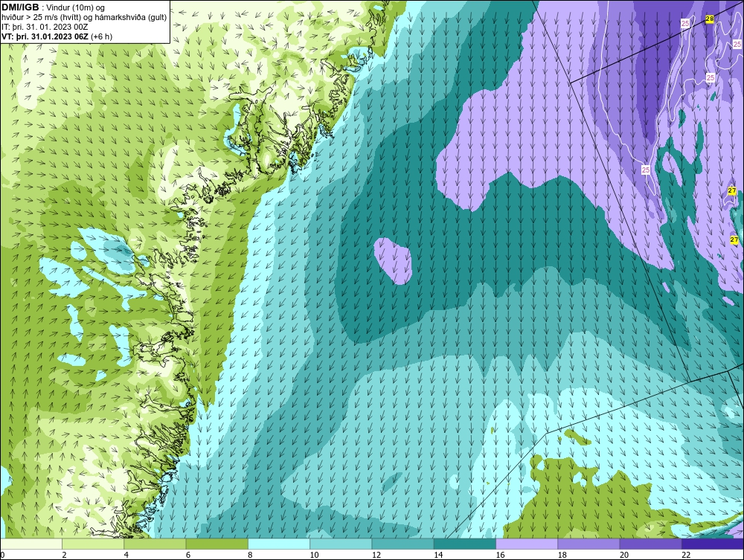Select the 18–20 m/s purple swatch
This screenshot has width=744, height=560.
[589, 544]
